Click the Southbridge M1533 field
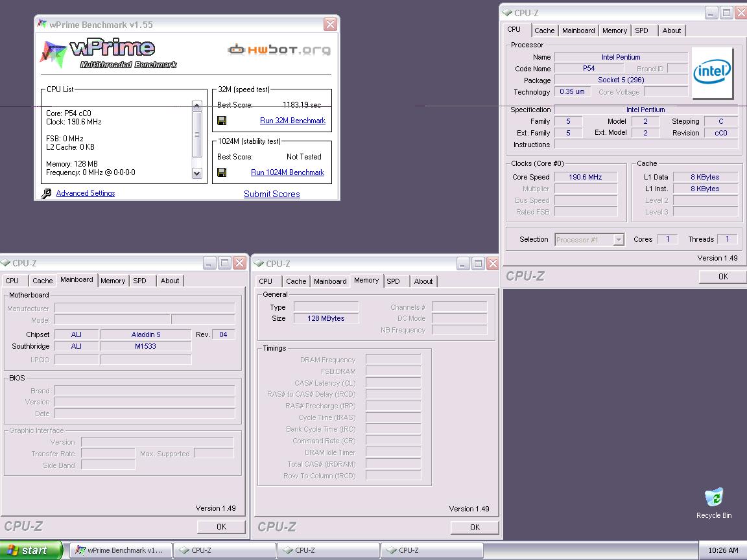This screenshot has width=747, height=560. (x=146, y=346)
